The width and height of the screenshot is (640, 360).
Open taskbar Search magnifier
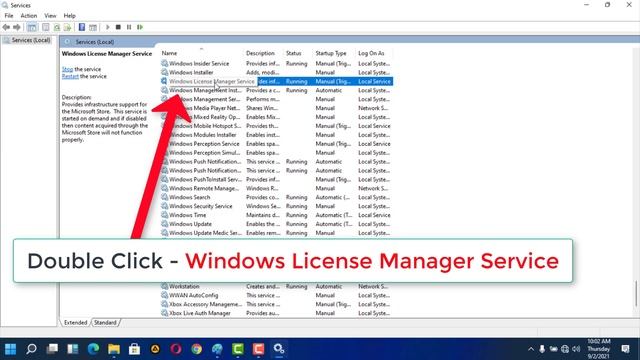[x=31, y=349]
